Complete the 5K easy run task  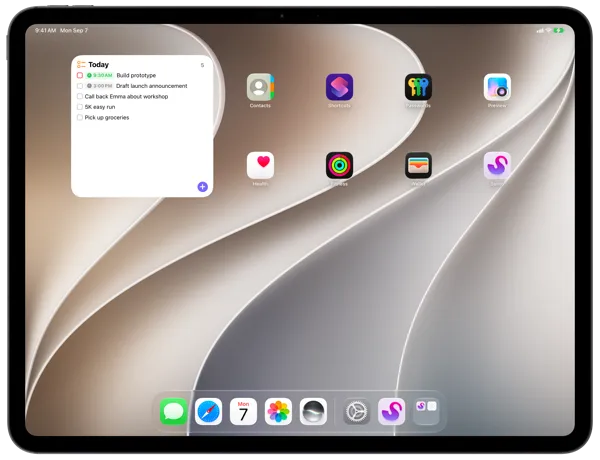(x=80, y=107)
